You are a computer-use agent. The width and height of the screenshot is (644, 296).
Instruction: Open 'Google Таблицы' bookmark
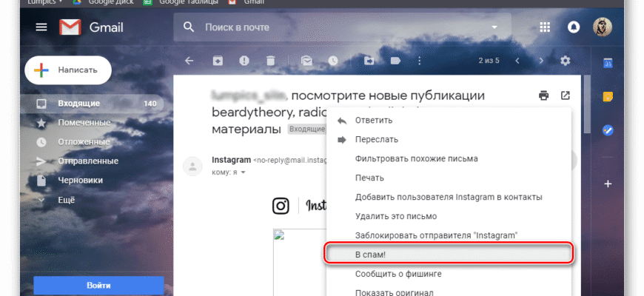(181, 1)
